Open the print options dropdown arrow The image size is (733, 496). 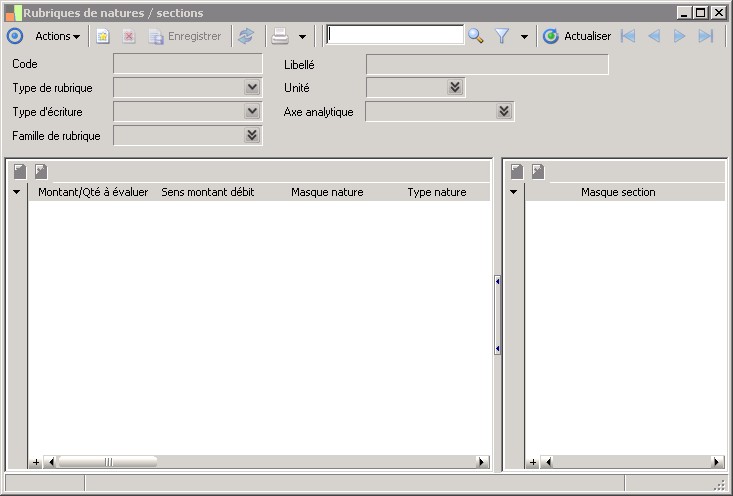pyautogui.click(x=302, y=36)
